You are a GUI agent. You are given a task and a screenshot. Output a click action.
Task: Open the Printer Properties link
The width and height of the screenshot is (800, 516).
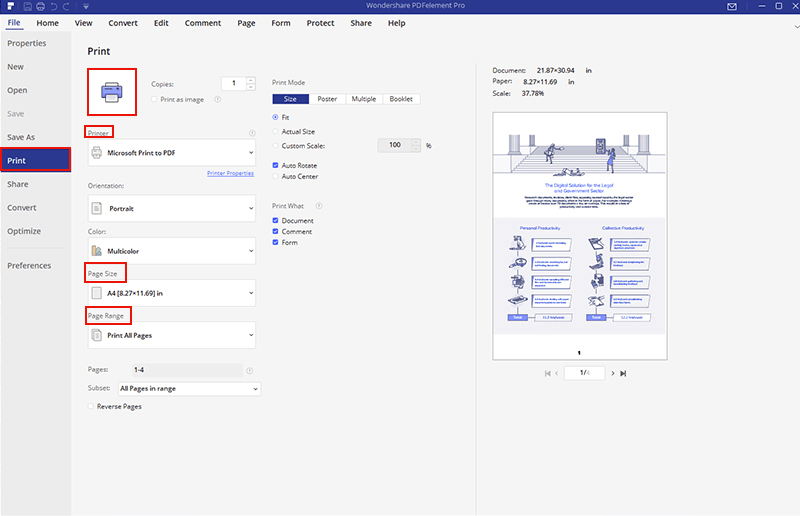click(x=230, y=174)
